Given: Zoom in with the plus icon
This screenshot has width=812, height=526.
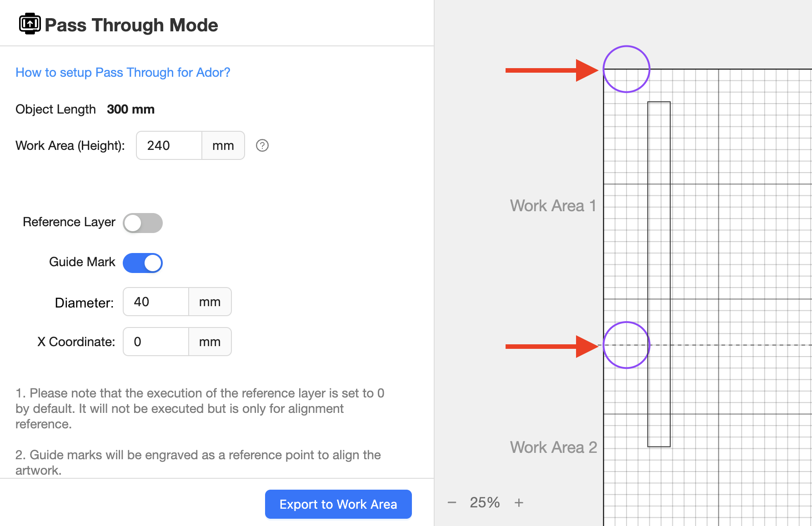Looking at the screenshot, I should pos(519,502).
